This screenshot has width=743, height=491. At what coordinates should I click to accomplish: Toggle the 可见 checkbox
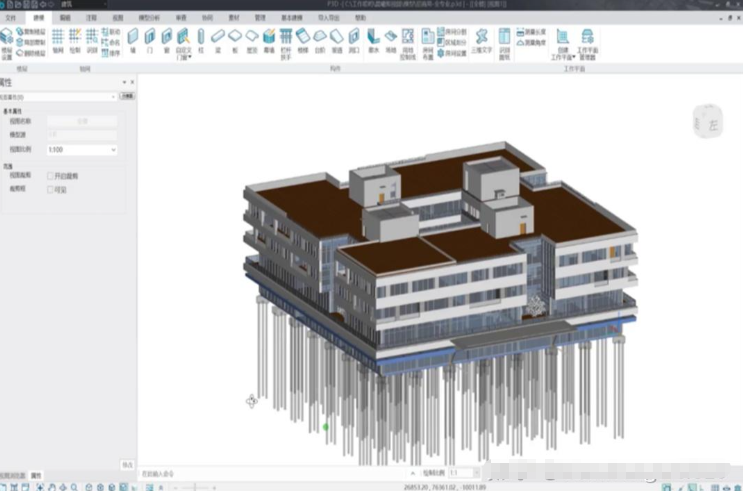(51, 188)
